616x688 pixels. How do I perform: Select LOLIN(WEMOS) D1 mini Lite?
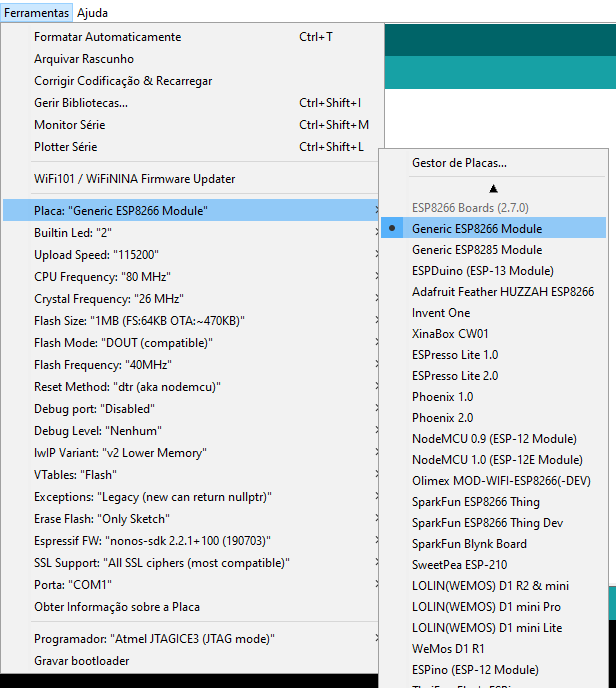[x=494, y=628]
